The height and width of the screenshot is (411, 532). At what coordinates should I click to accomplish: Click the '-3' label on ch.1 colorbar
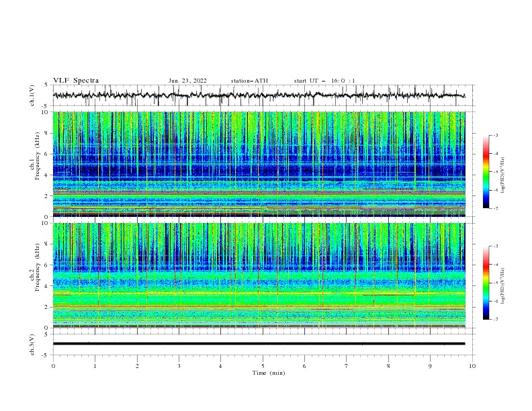496,135
